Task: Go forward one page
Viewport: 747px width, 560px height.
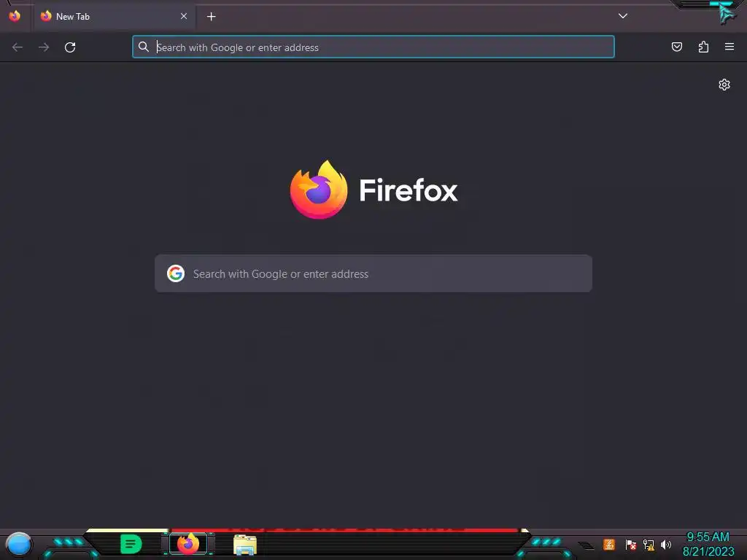Action: coord(44,47)
